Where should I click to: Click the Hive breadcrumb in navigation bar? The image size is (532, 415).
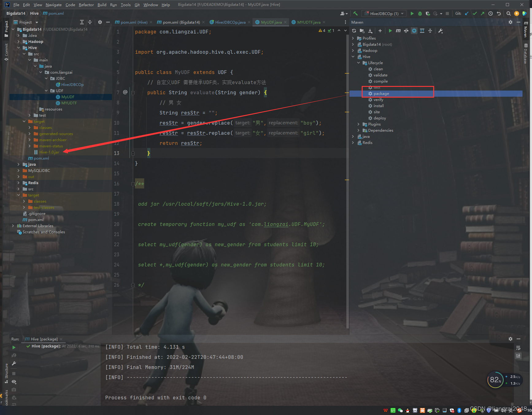pos(34,14)
